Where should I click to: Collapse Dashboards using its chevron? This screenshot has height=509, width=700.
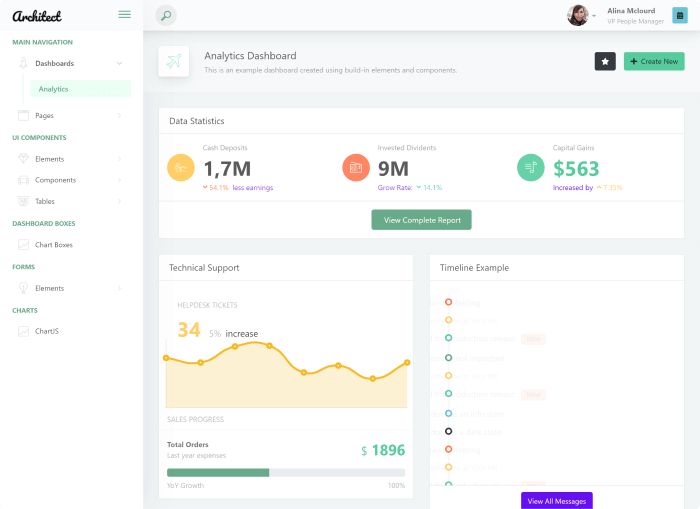tap(119, 63)
